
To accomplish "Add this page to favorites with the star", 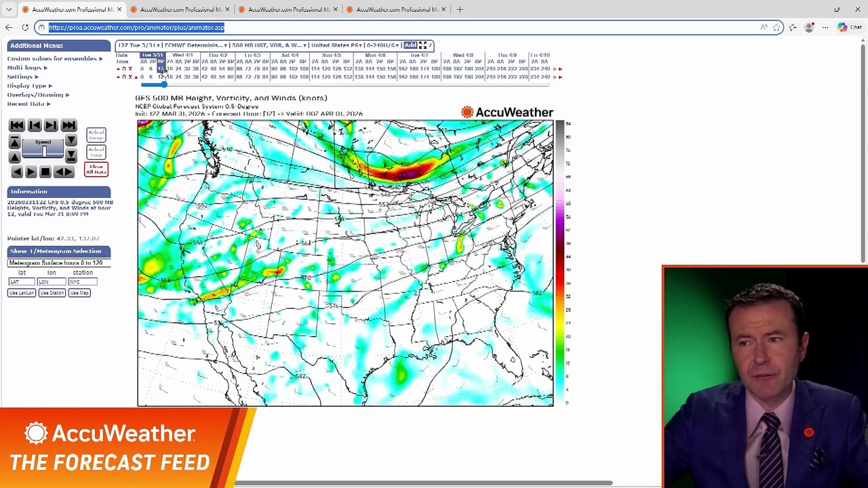I will click(776, 27).
